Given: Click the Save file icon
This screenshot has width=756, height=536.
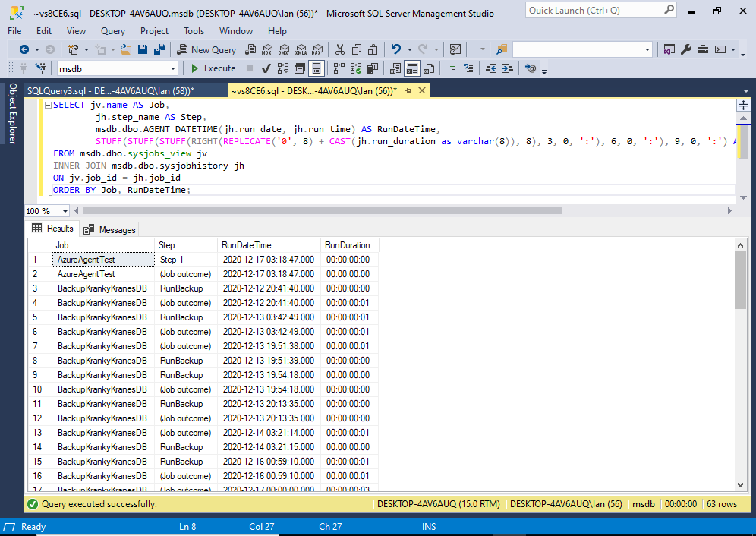Looking at the screenshot, I should click(143, 49).
